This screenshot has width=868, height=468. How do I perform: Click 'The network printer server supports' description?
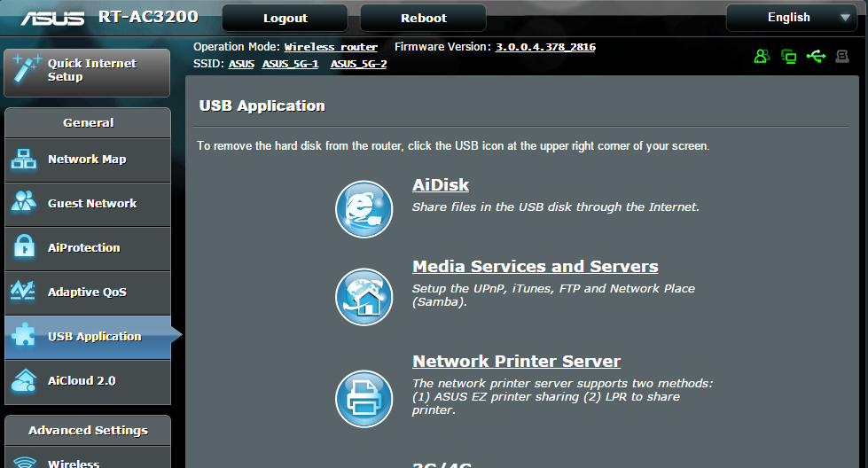562,396
